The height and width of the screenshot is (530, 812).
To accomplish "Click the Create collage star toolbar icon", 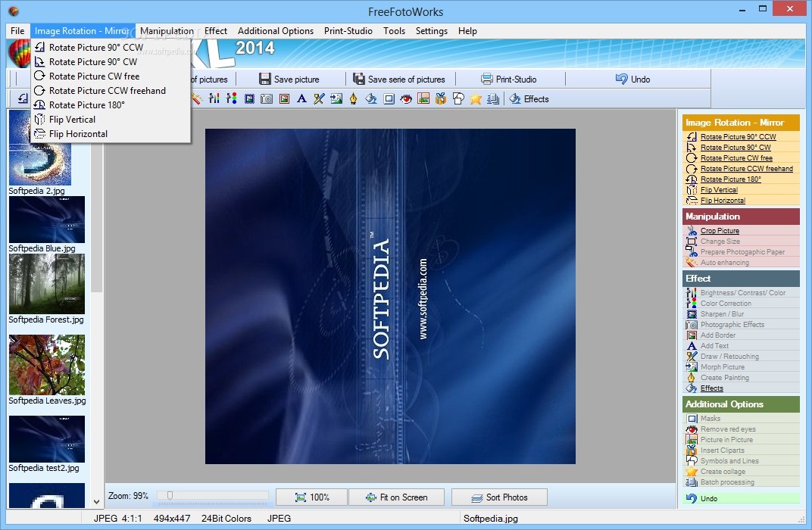I will pos(476,98).
